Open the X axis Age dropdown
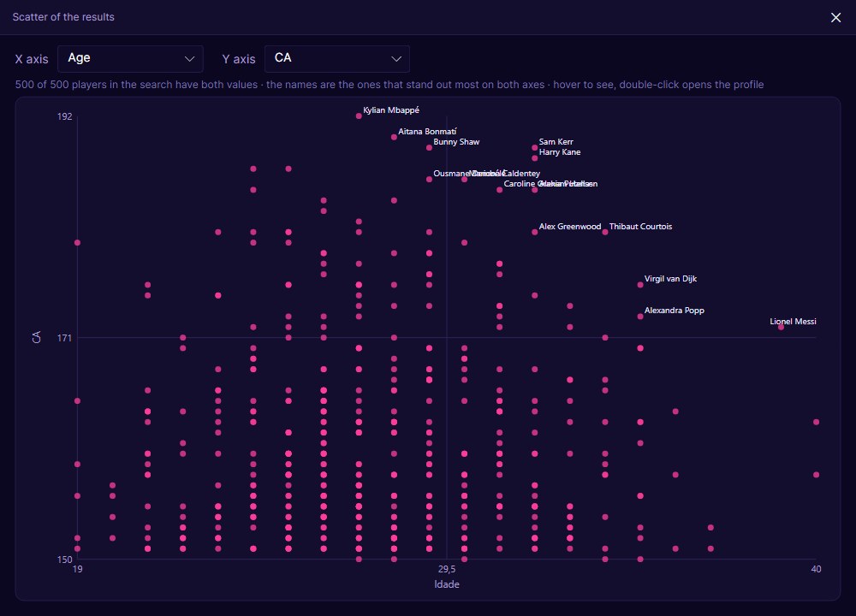Image resolution: width=856 pixels, height=616 pixels. 130,59
